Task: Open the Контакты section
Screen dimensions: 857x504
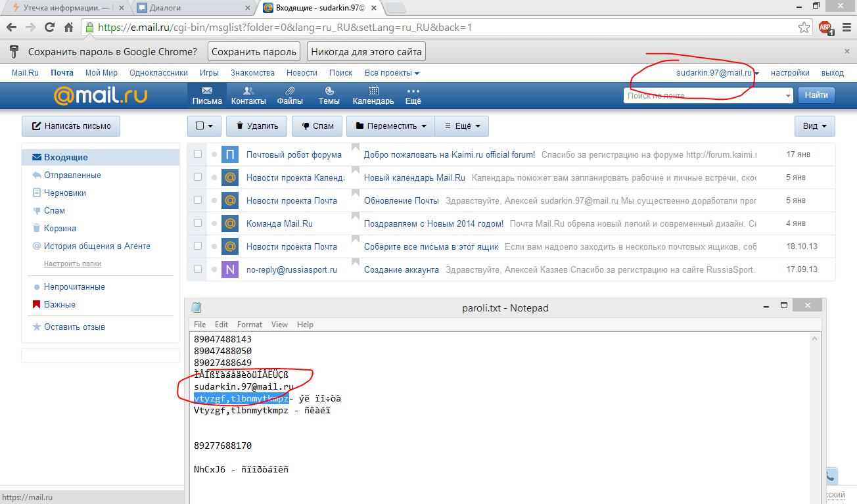Action: [x=248, y=96]
